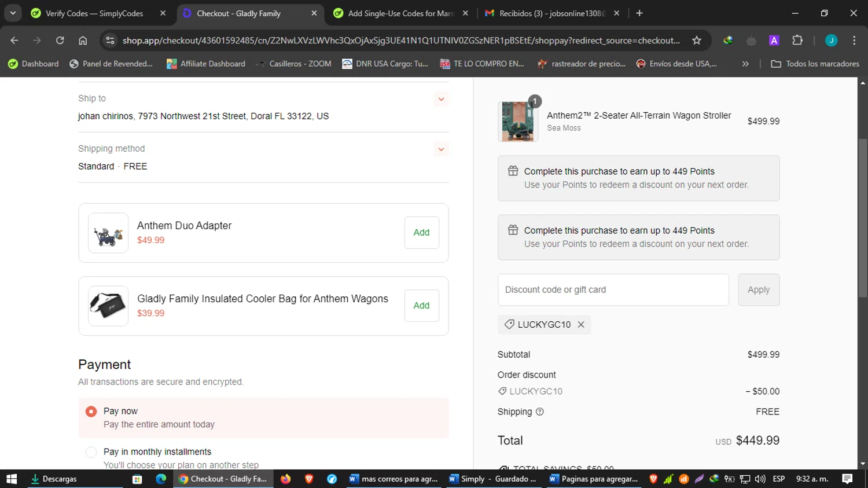Close the Verify Codes tab

(163, 13)
